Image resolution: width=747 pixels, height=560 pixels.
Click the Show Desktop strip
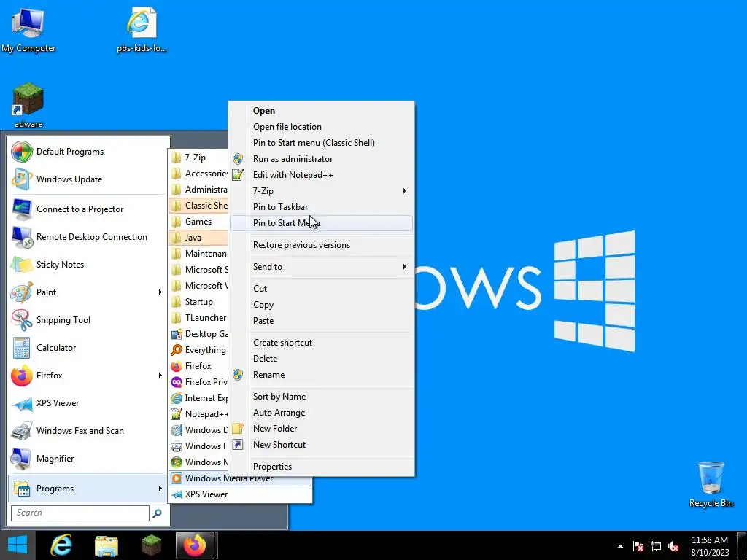pos(742,545)
